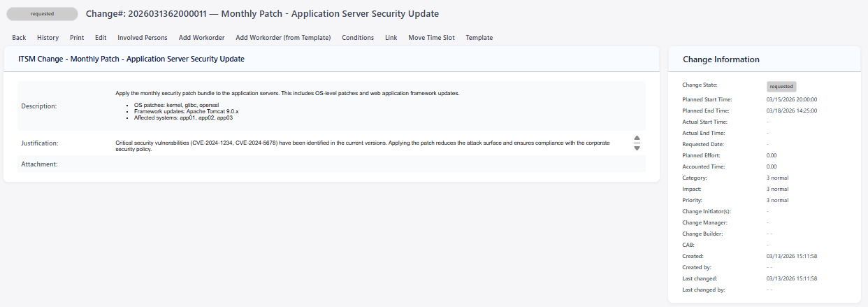The width and height of the screenshot is (868, 307).
Task: Click the Priority value 3 normal
Action: click(x=777, y=200)
